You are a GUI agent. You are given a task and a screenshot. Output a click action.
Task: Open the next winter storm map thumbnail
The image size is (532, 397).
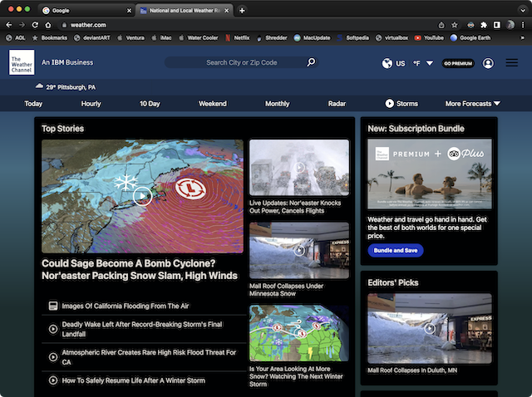pyautogui.click(x=299, y=333)
